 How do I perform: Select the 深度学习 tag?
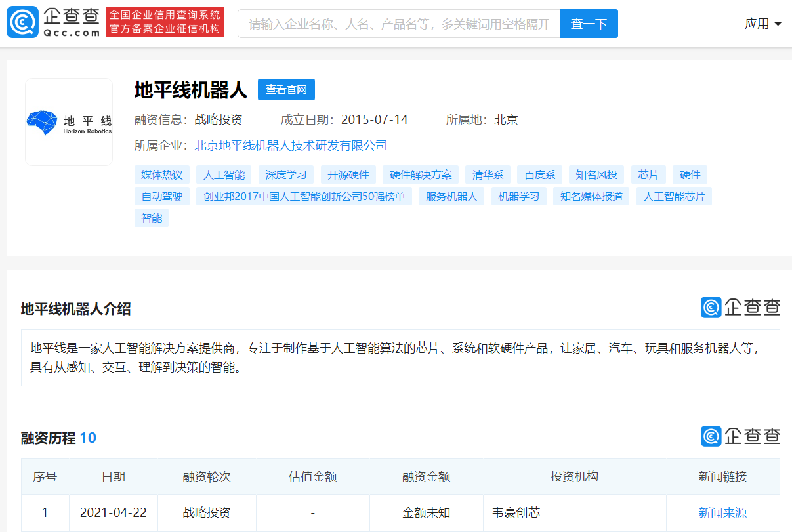286,174
